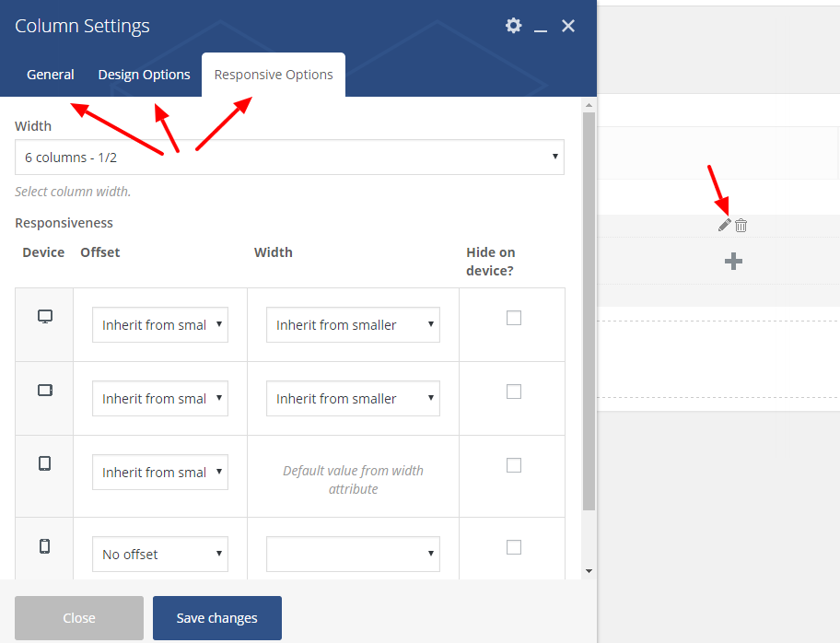Click the desktop device icon
The height and width of the screenshot is (643, 840).
(x=45, y=317)
